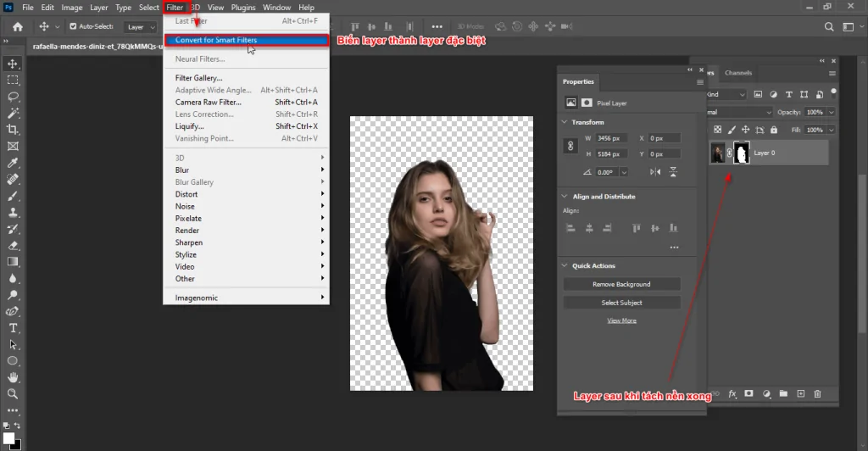Screen dimensions: 868x451
Task: Toggle the Auto-Select checkbox
Action: 73,26
